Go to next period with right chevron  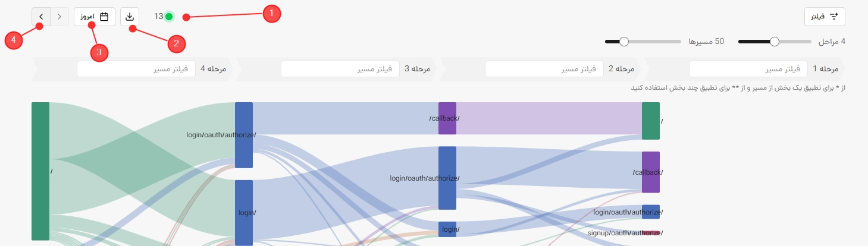coord(41,17)
